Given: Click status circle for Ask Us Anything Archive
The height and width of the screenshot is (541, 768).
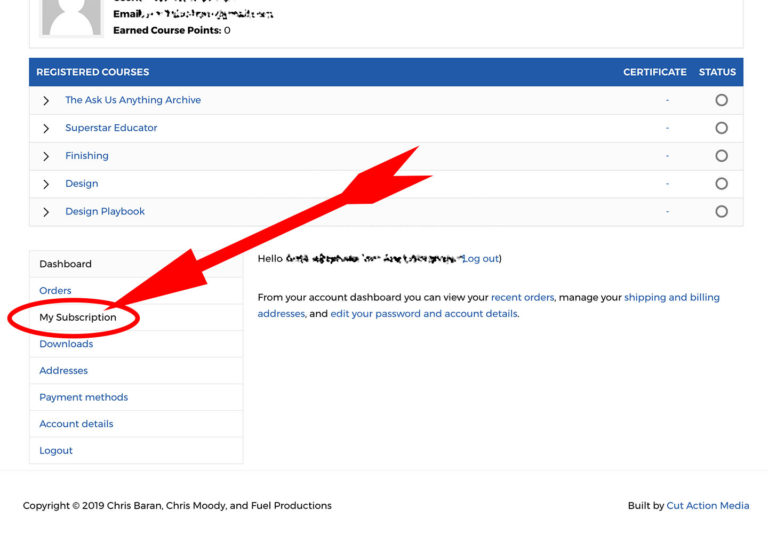Looking at the screenshot, I should (x=721, y=100).
